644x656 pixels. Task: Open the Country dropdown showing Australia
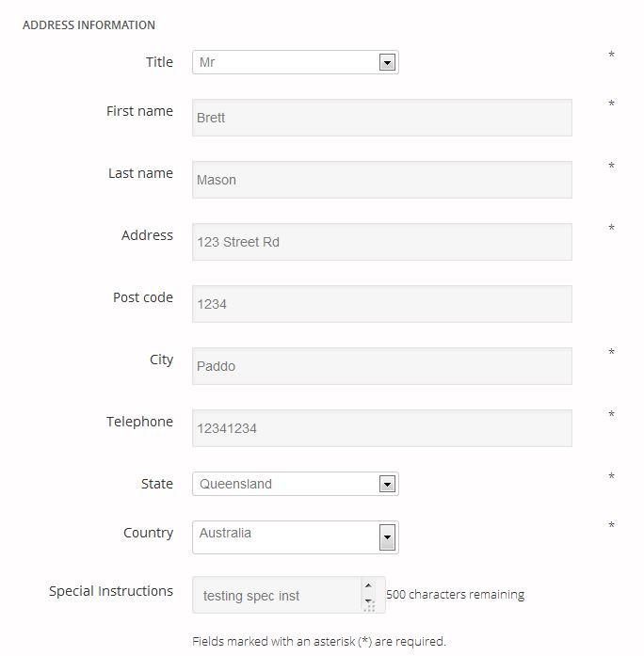(x=295, y=536)
